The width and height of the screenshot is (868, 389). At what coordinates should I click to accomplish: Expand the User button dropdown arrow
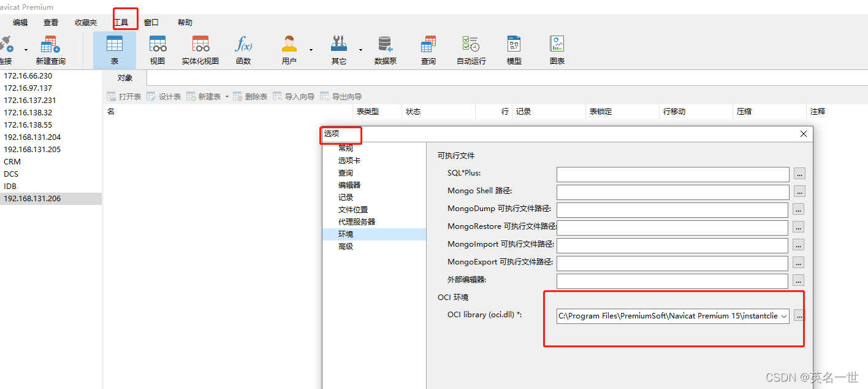point(311,50)
